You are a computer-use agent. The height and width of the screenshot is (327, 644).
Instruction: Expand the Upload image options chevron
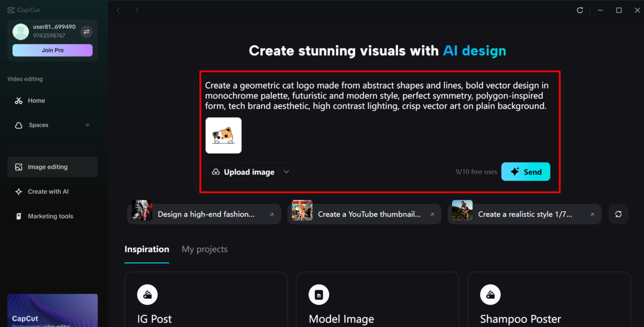286,172
